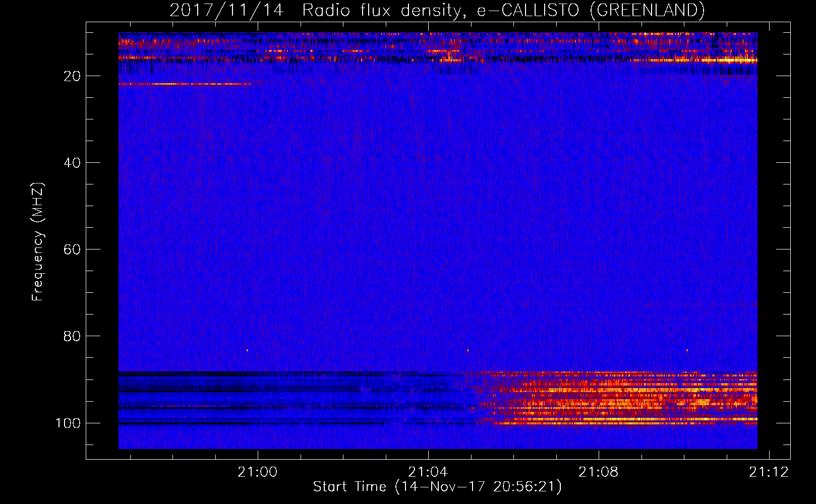Click the '60' frequency tick label
This screenshot has height=504, width=816.
(72, 249)
